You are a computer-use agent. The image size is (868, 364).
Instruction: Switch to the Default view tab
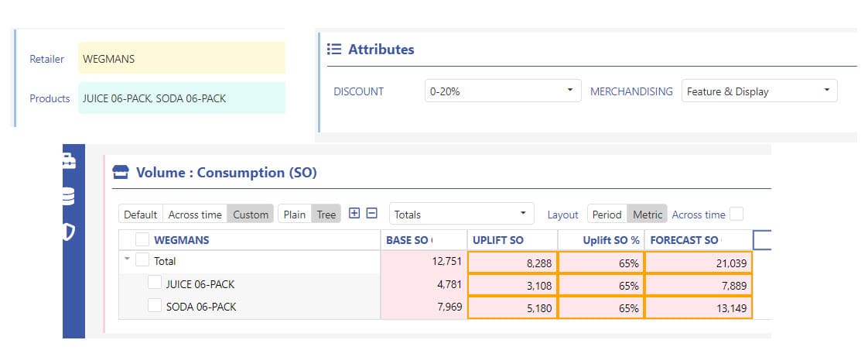pyautogui.click(x=141, y=215)
